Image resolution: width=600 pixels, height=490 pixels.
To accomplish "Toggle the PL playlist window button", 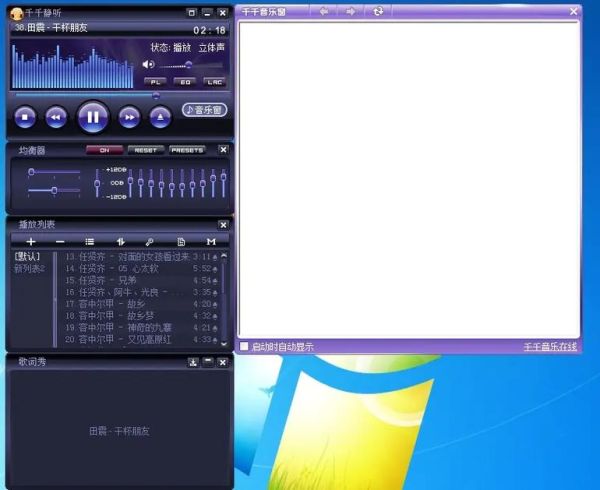I will 156,81.
